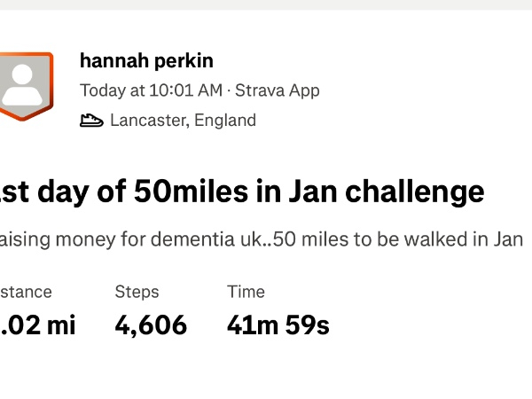532x399 pixels.
Task: Click the Time stat label
Action: click(x=246, y=292)
